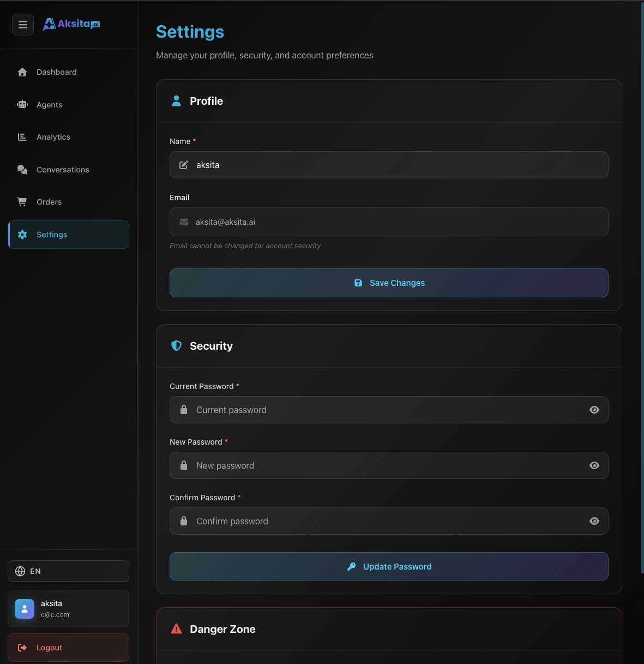This screenshot has width=644, height=664.
Task: Click the Agents robot icon in sidebar
Action: tap(22, 104)
